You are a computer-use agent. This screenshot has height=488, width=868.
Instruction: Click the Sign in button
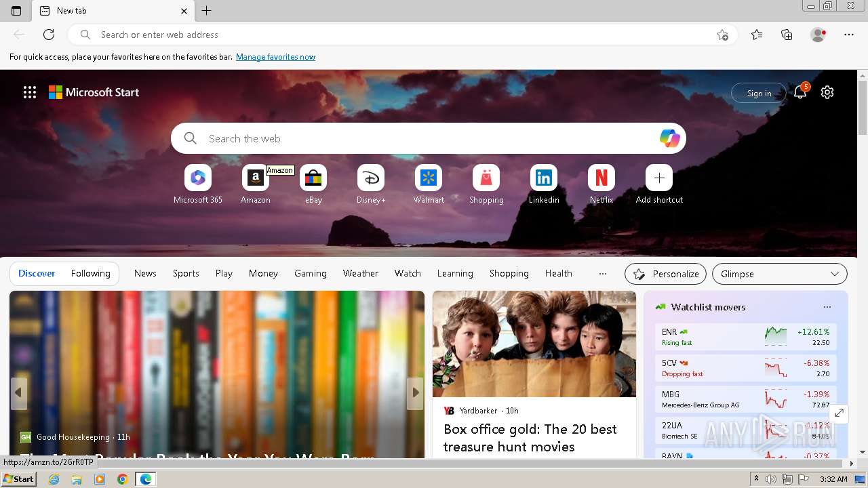[759, 93]
